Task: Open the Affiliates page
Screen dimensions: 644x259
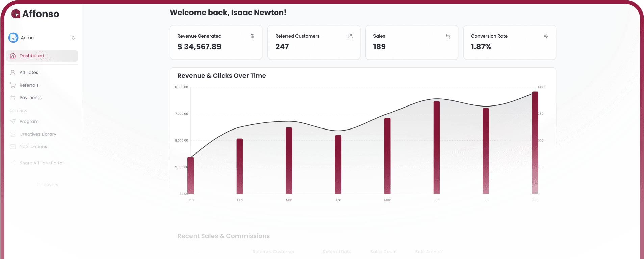Action: 29,72
